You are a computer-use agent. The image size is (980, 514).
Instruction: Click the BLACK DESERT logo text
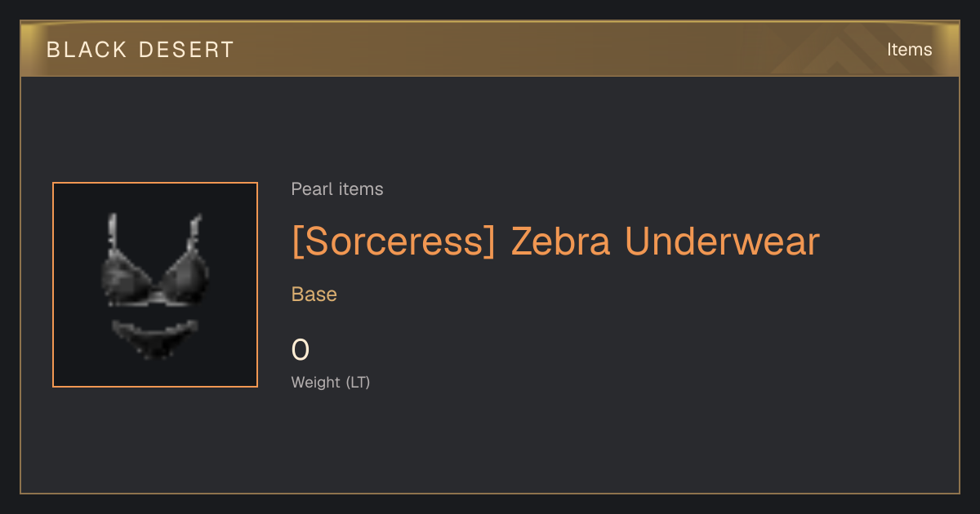point(140,50)
